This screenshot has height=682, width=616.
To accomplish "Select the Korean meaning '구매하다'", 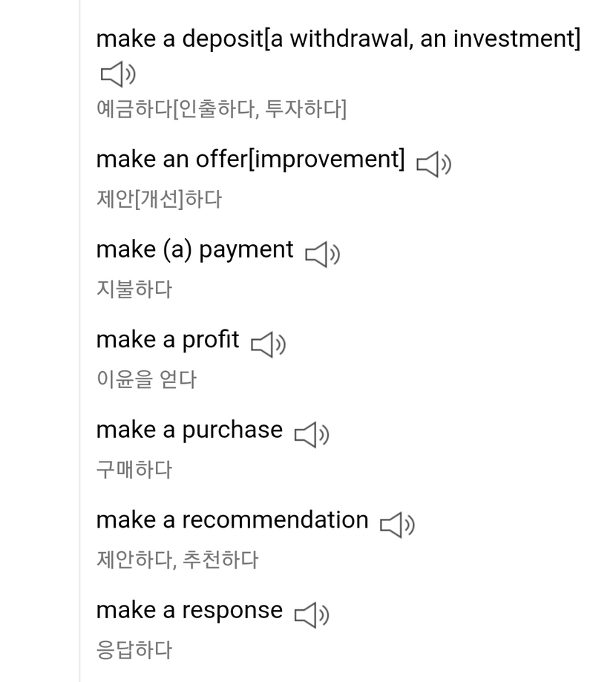I will [x=134, y=469].
